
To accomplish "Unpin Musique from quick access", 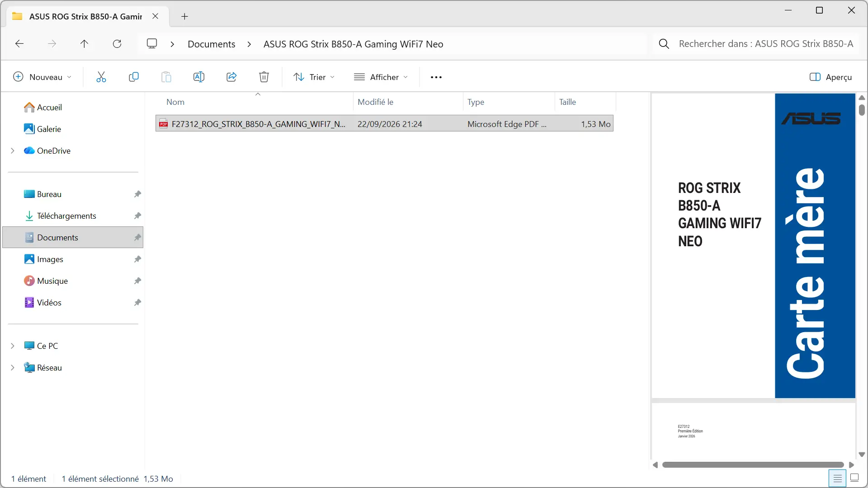I will [x=137, y=281].
